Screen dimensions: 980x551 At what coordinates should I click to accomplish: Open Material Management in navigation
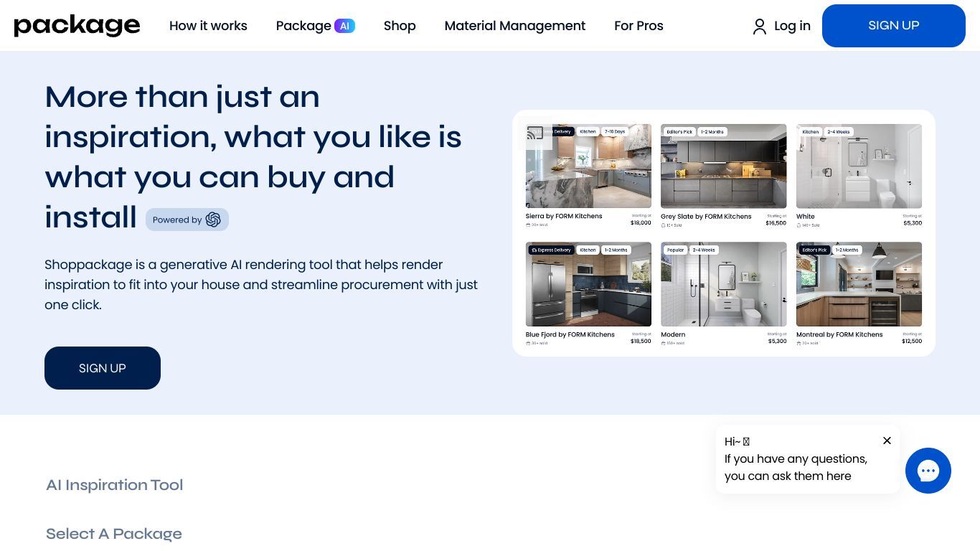click(x=515, y=26)
